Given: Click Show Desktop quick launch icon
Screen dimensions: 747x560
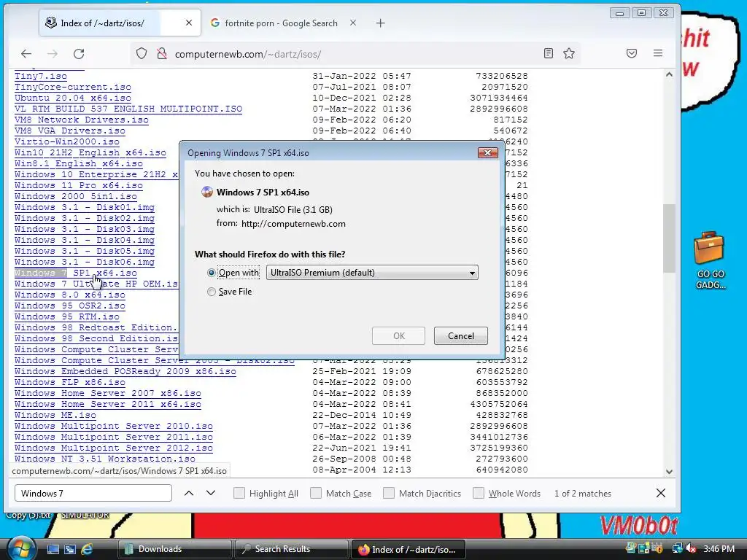Looking at the screenshot, I should tap(53, 549).
